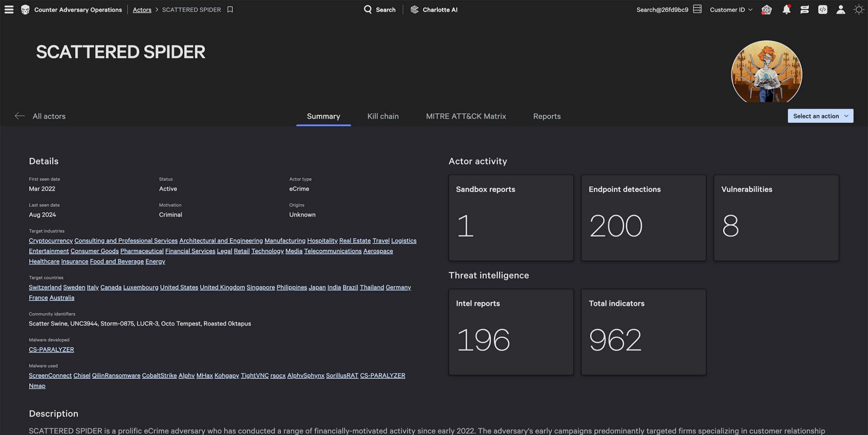
Task: Click the Cryptocurrency industry link
Action: (51, 241)
